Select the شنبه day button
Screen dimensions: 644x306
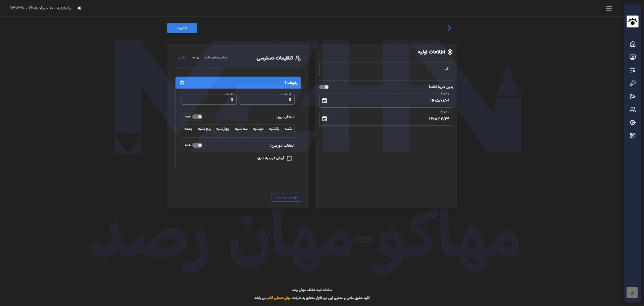pos(288,129)
